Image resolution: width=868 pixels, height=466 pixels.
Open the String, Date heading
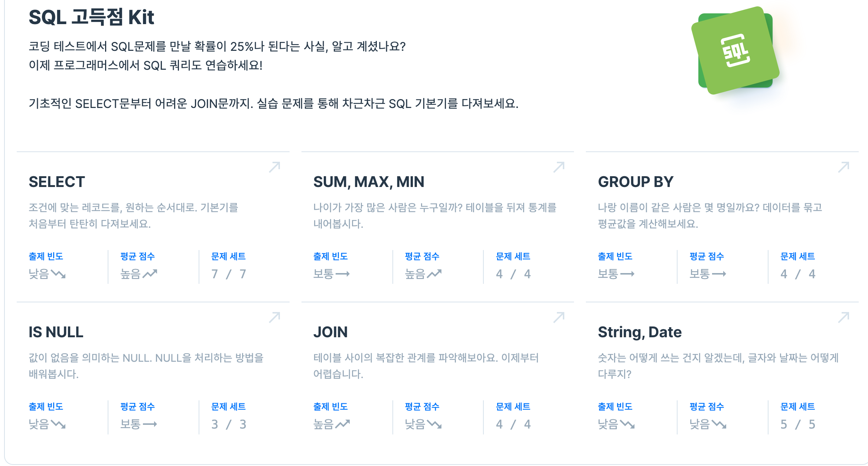point(639,332)
